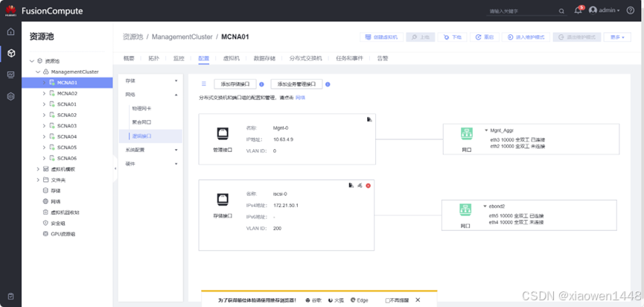The height and width of the screenshot is (307, 644).
Task: Select SCNA03 host in the tree
Action: (67, 126)
